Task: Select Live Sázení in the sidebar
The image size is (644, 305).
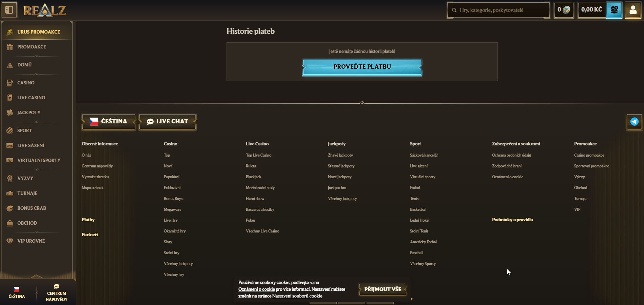Action: click(37, 145)
